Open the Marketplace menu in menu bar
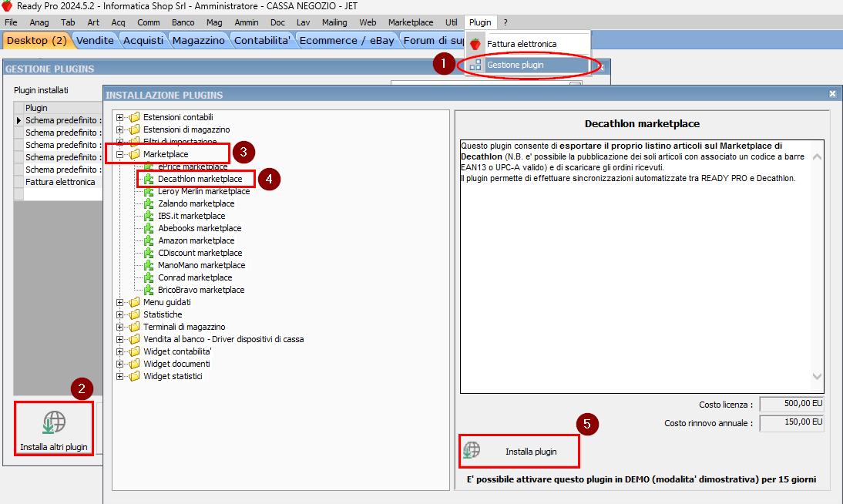Image resolution: width=843 pixels, height=504 pixels. tap(411, 22)
